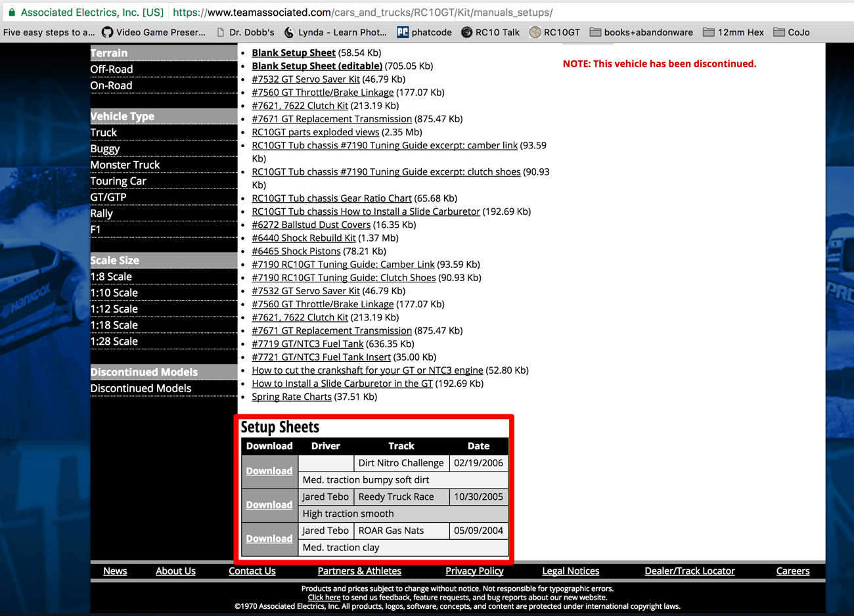Open #6440 Shock Rebuild Kit

(303, 238)
